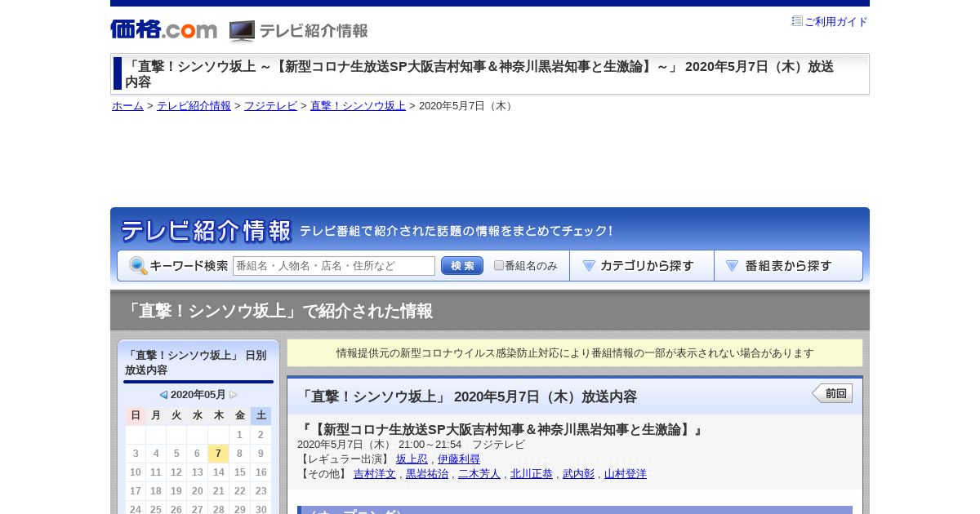Select day 2 in the calendar

(x=261, y=435)
